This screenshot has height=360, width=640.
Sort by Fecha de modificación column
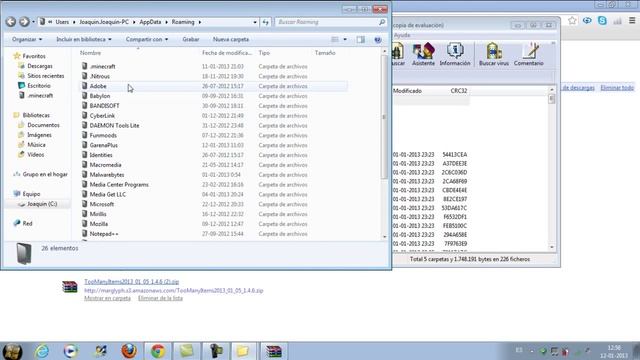(227, 53)
